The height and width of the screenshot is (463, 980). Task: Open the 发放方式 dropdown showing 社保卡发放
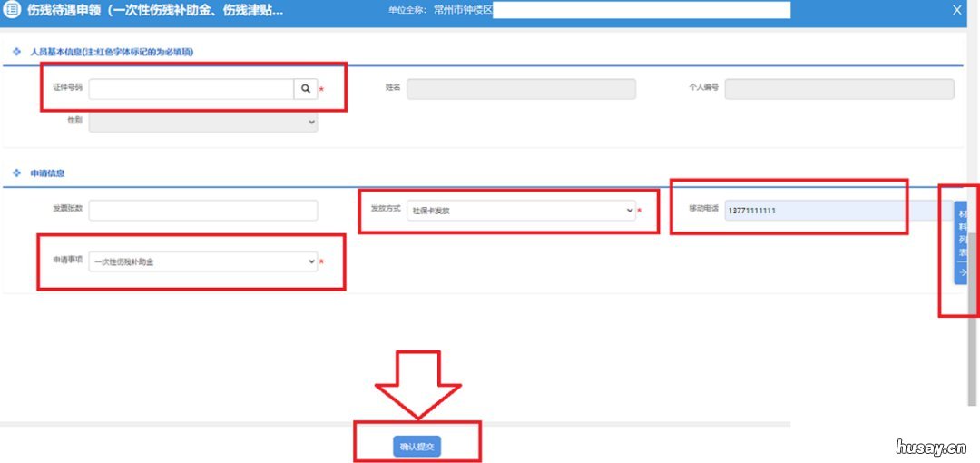tap(521, 210)
